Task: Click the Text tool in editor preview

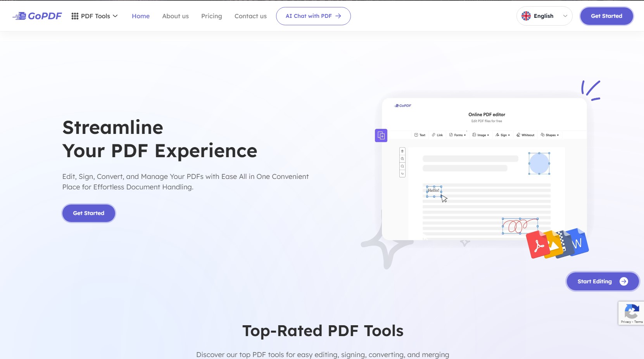Action: [x=420, y=135]
